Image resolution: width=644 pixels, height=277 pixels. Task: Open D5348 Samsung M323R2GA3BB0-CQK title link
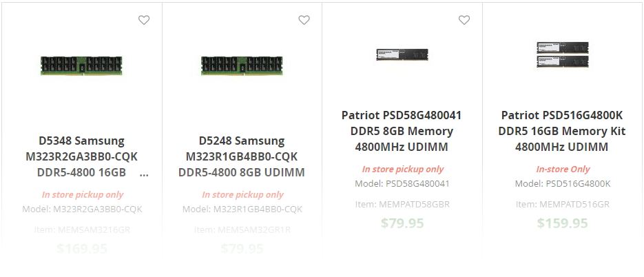click(x=82, y=156)
